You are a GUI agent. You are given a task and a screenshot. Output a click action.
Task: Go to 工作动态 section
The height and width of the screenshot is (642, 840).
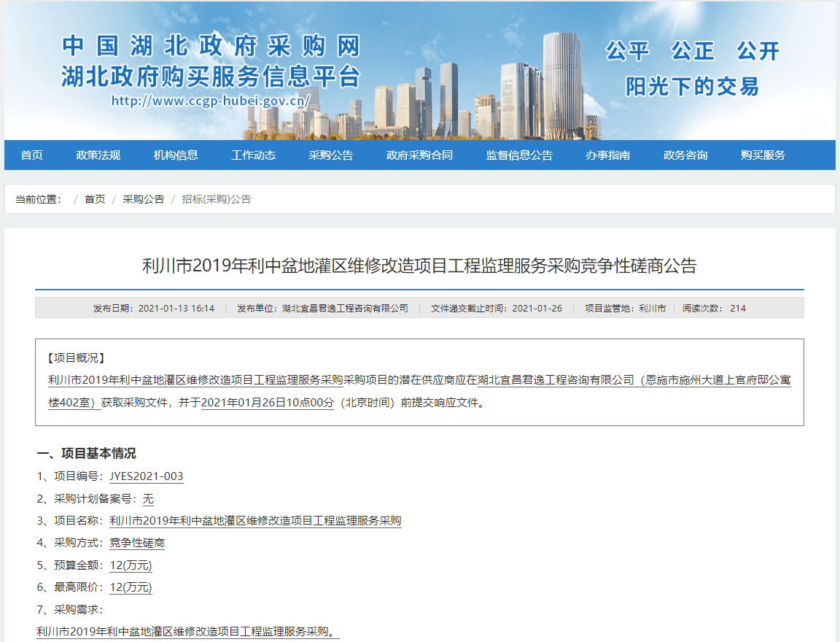253,155
